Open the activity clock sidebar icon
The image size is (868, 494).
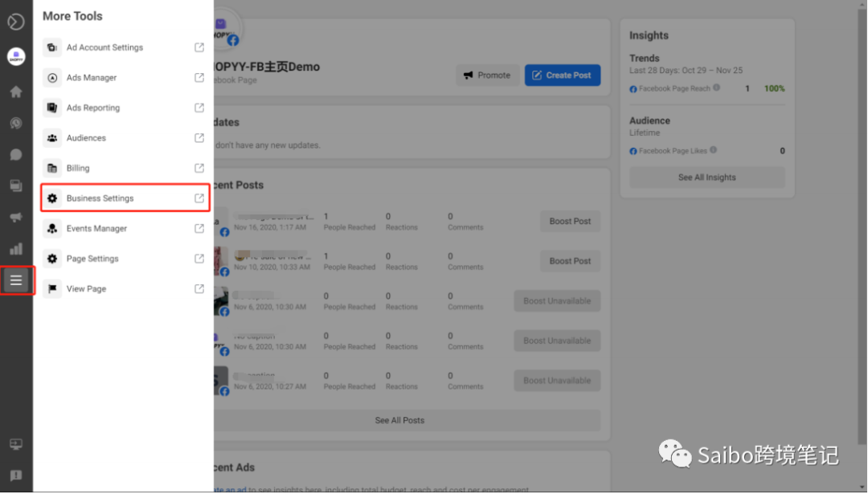16,124
